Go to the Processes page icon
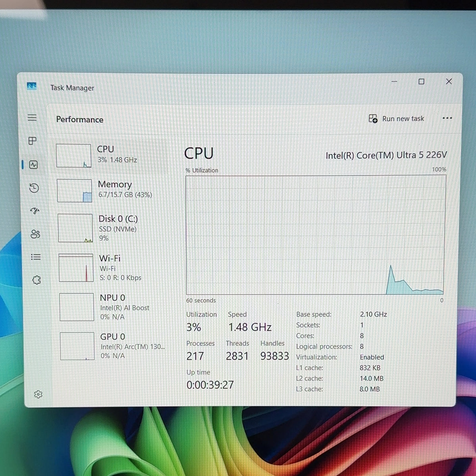This screenshot has height=476, width=476. (x=33, y=141)
